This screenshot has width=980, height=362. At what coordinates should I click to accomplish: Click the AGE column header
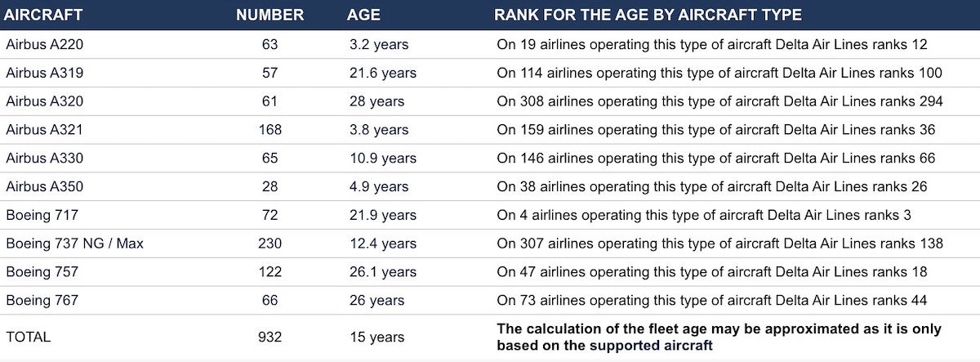point(363,15)
